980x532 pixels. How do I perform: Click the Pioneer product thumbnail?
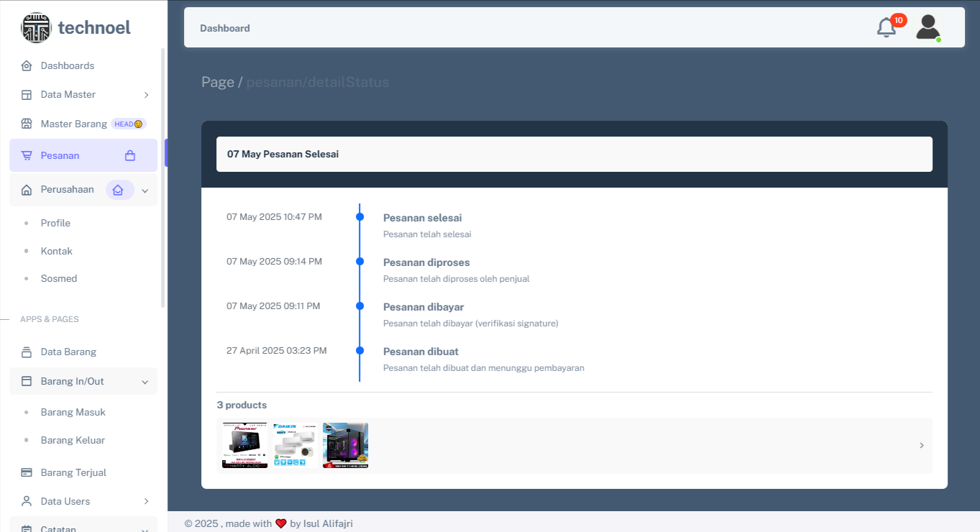(x=244, y=446)
